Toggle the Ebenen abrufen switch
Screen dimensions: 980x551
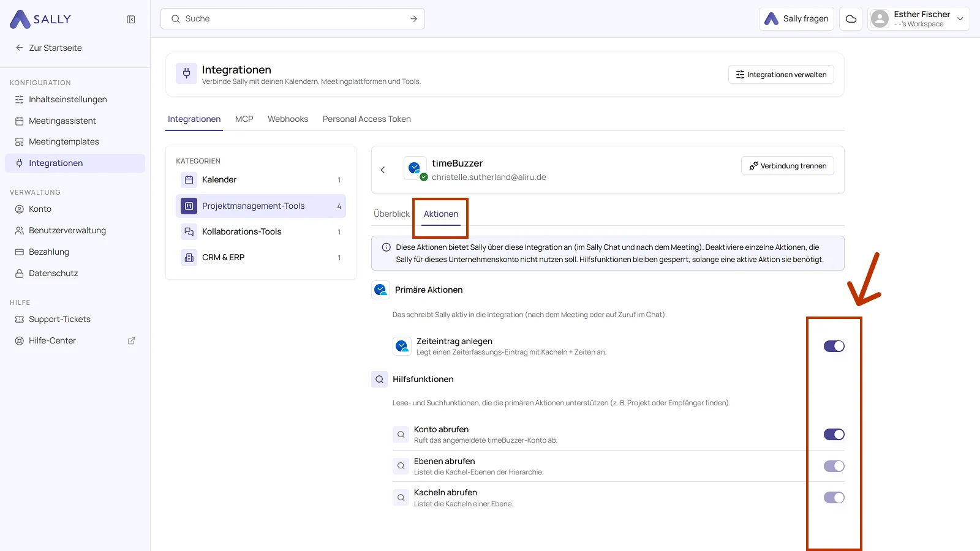click(834, 467)
